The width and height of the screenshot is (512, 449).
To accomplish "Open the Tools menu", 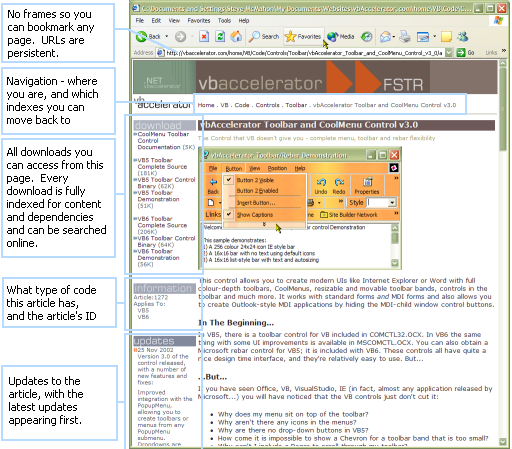I will [224, 21].
